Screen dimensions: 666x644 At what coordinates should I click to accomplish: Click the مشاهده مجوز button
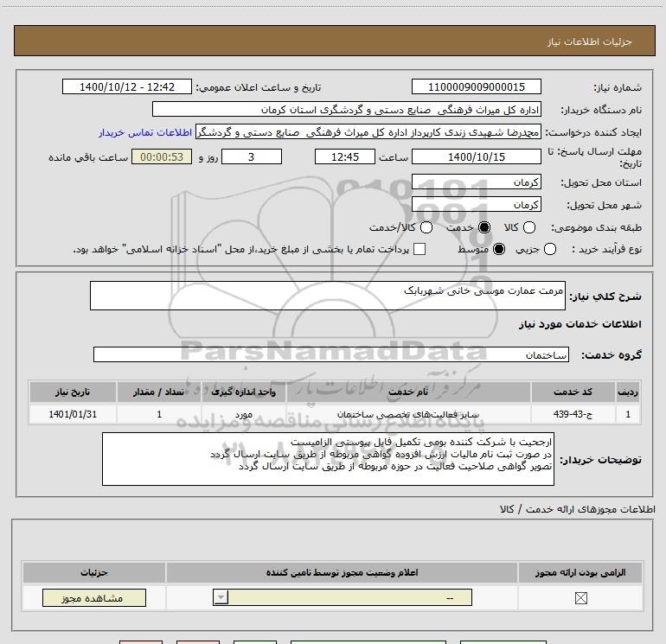click(x=94, y=597)
